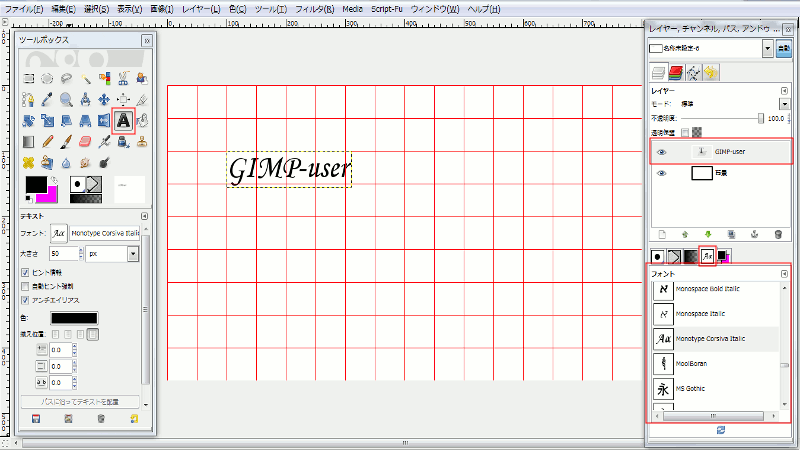The width and height of the screenshot is (800, 450).
Task: Select the Measure tool
Action: tap(85, 99)
